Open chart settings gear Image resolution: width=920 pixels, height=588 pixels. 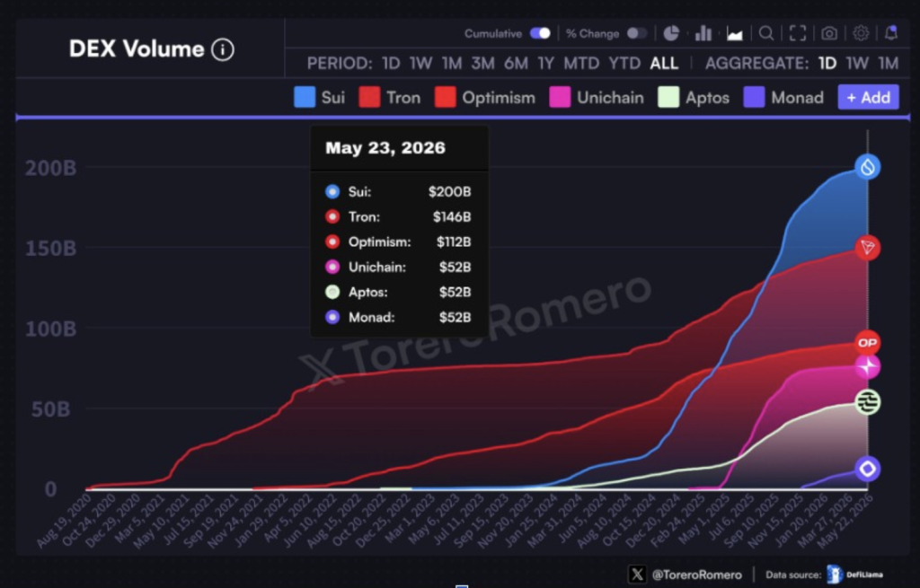pyautogui.click(x=861, y=33)
